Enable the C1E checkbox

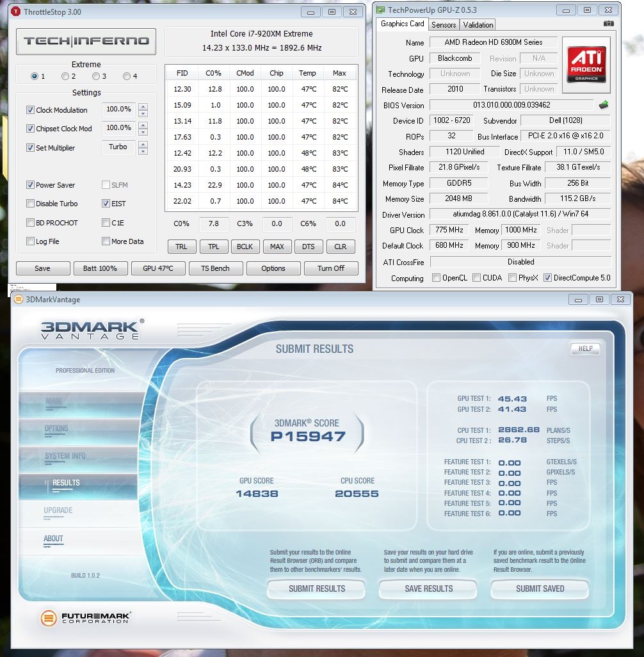106,222
